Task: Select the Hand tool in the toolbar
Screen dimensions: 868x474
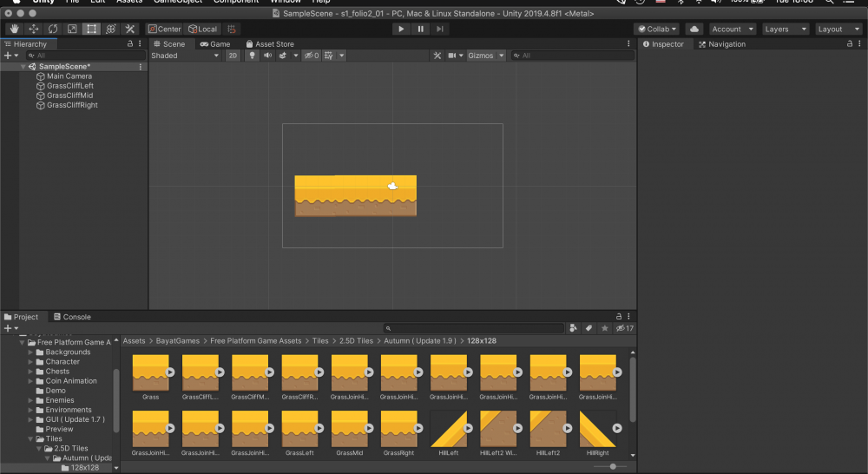Action: point(15,29)
